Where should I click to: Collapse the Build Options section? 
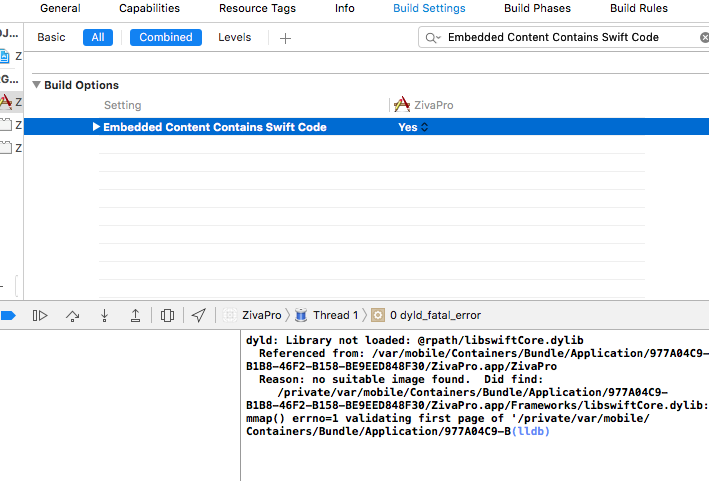coord(37,85)
